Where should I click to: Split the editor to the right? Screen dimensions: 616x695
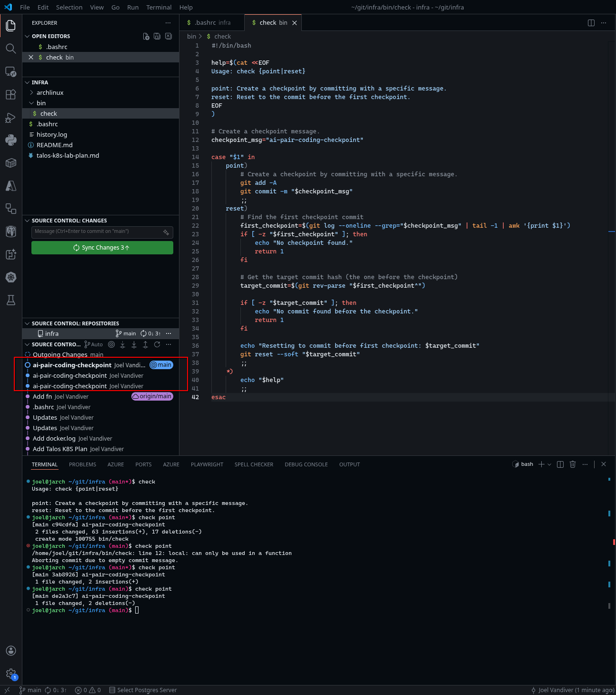[x=591, y=23]
